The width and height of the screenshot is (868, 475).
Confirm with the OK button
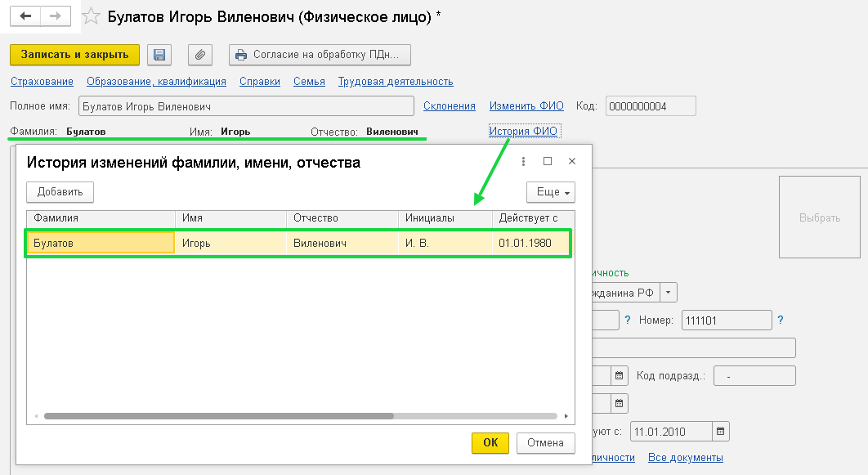[490, 443]
